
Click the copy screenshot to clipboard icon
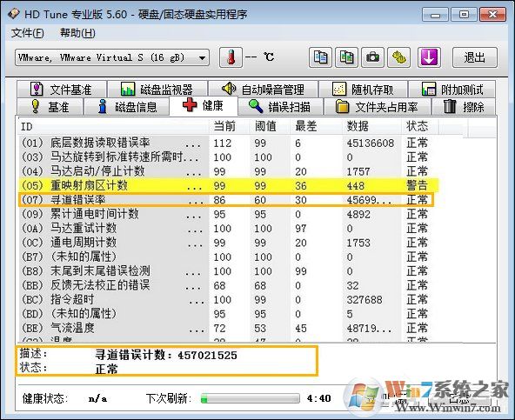[346, 57]
